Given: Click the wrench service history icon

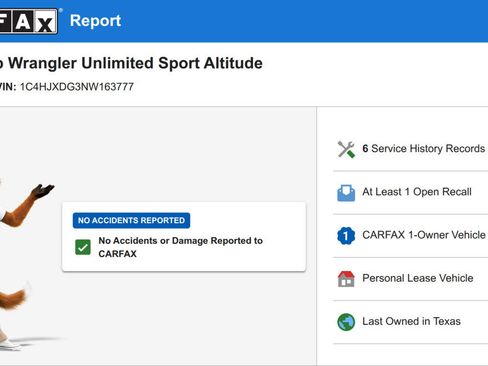Looking at the screenshot, I should 346,149.
